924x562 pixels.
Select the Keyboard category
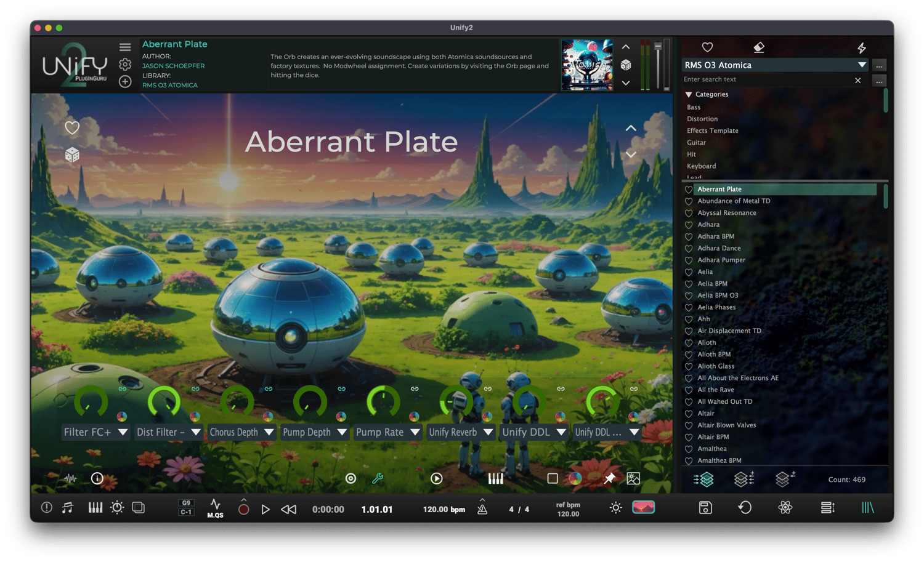(702, 166)
